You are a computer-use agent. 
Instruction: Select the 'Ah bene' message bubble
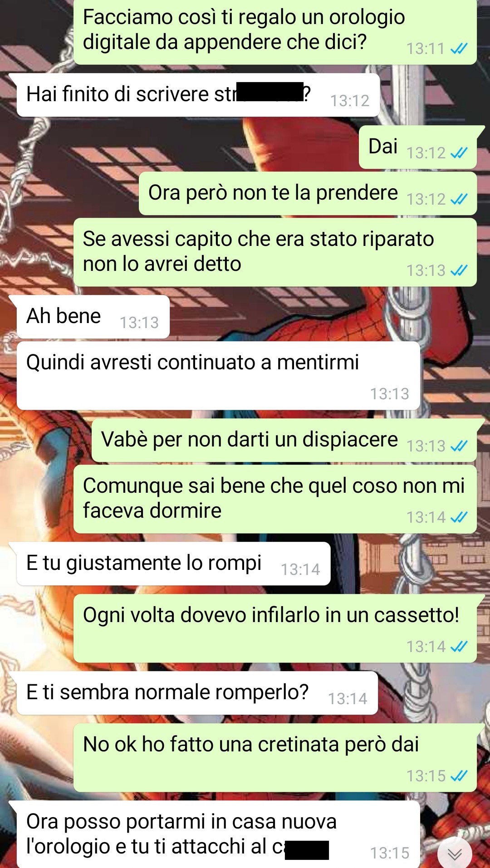93,317
